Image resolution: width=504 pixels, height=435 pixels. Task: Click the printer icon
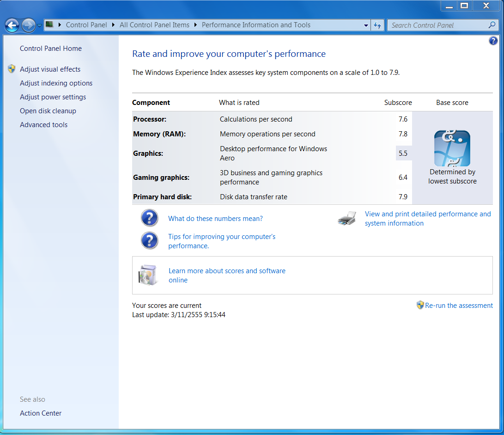click(347, 218)
